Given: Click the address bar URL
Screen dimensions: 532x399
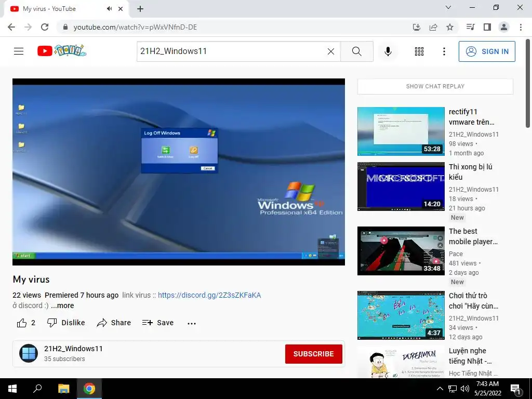Looking at the screenshot, I should [135, 27].
